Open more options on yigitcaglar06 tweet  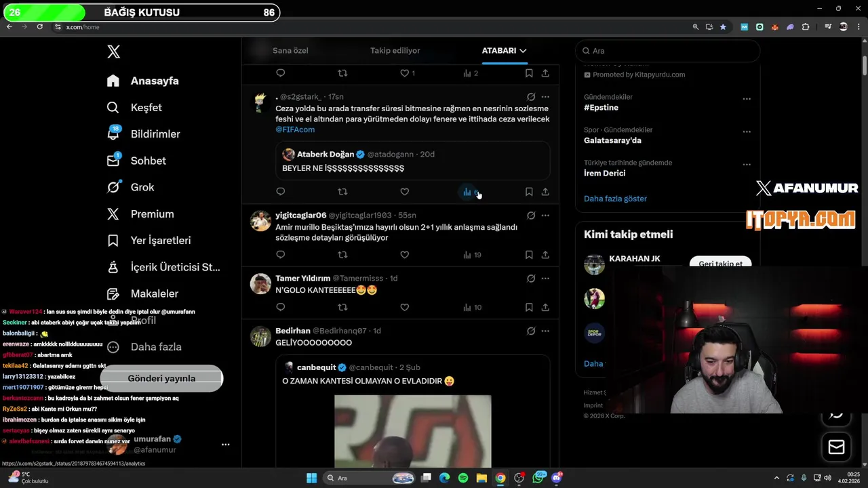pyautogui.click(x=545, y=216)
